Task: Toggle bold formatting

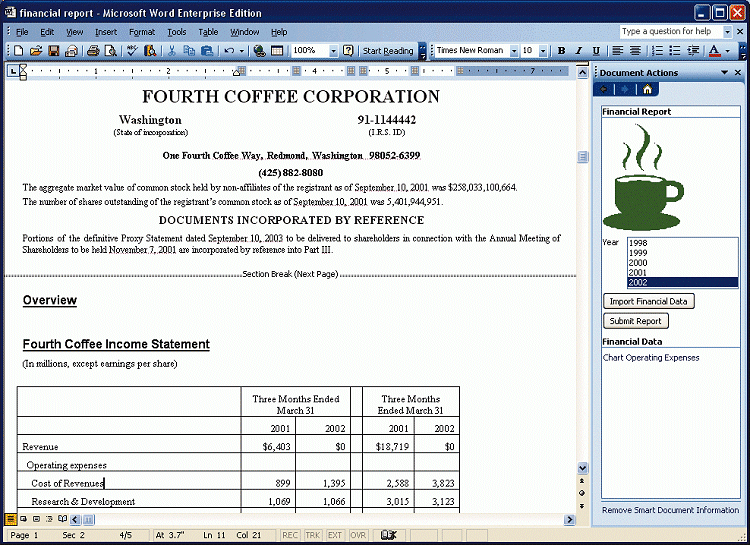Action: click(561, 51)
